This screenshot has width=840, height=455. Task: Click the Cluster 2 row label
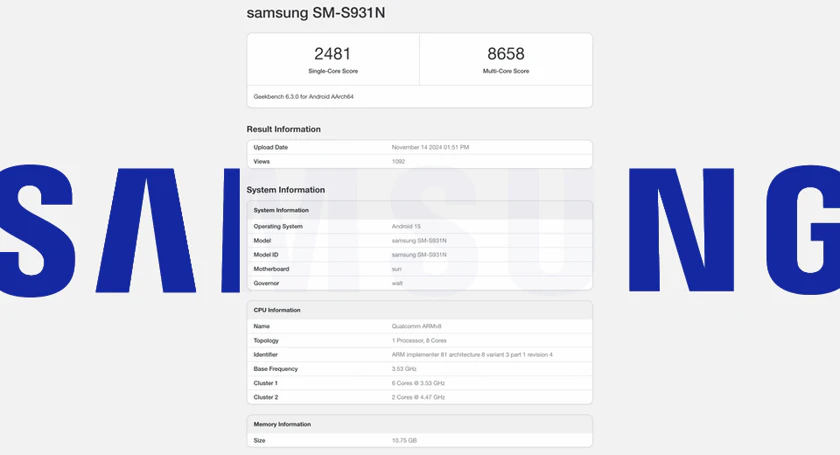click(266, 397)
